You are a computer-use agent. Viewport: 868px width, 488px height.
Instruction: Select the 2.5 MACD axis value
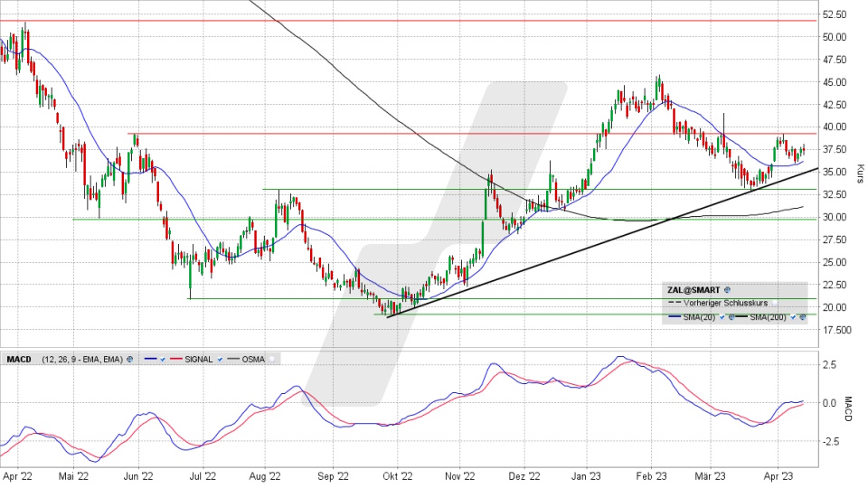pos(829,364)
